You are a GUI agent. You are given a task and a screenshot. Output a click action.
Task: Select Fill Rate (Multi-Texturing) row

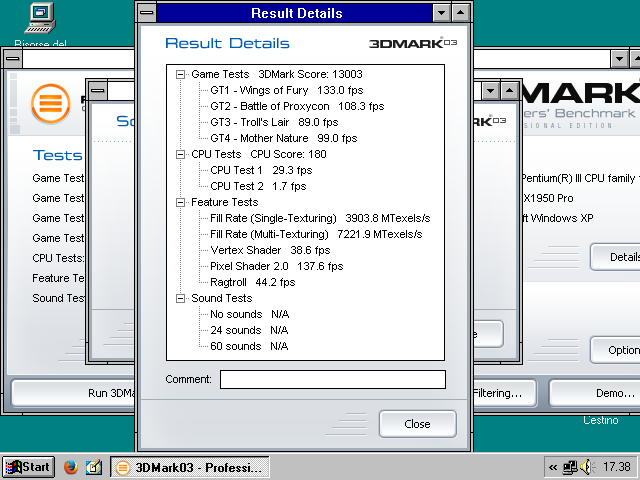[316, 234]
